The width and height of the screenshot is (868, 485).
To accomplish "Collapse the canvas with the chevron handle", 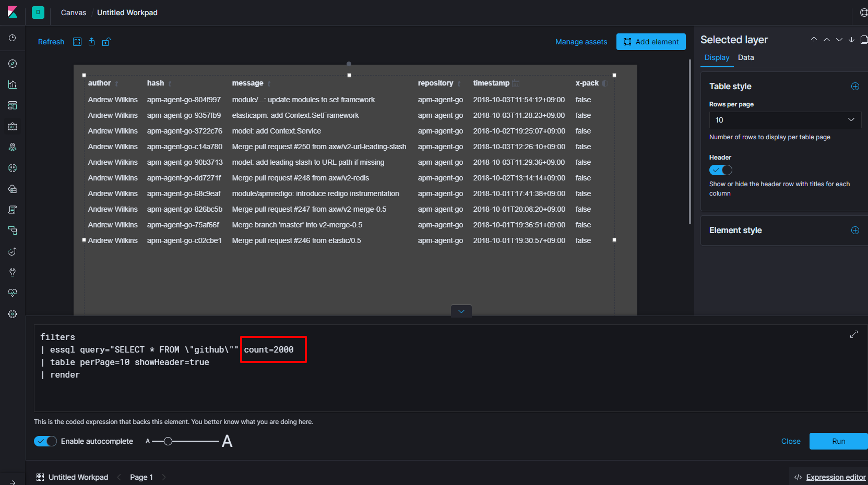I will pos(461,311).
